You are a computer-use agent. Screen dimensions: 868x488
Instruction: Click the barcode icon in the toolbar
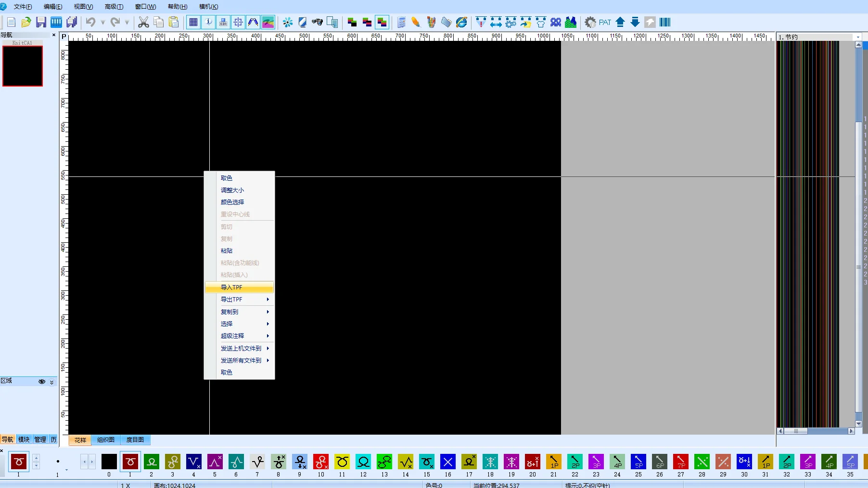665,22
